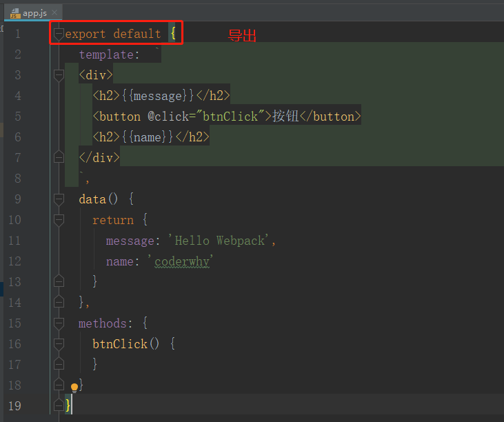Click the '{{message}}' interpolation

click(157, 96)
